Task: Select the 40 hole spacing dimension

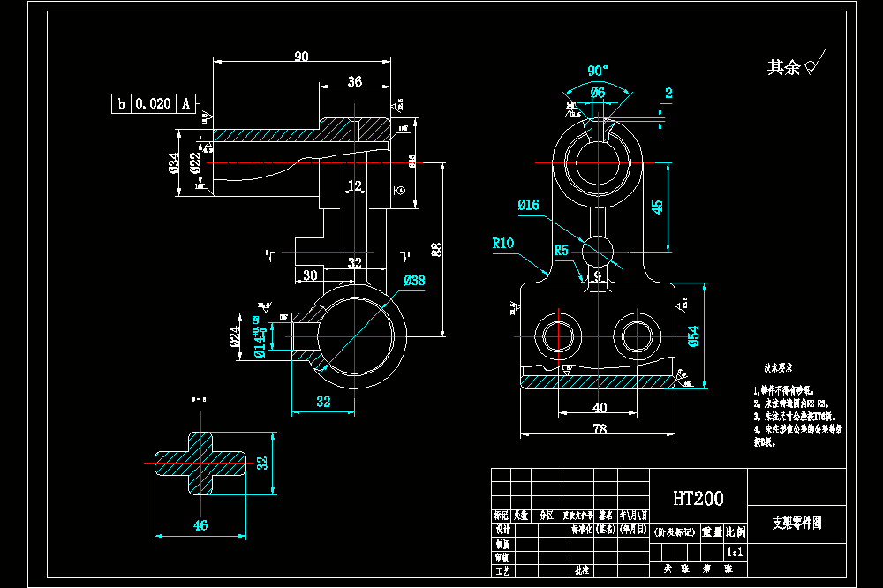Action: point(600,407)
